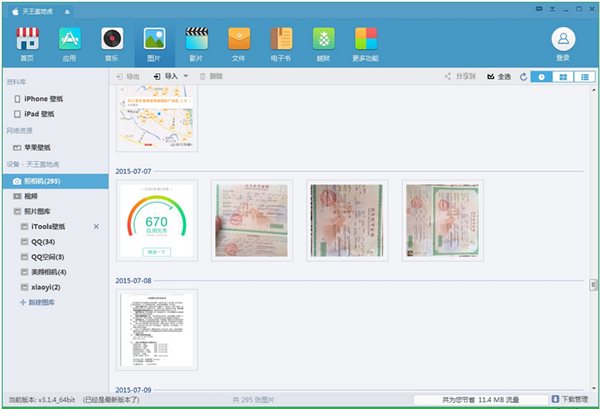The image size is (600, 409).
Task: Go to the 音乐 music section
Action: point(112,43)
